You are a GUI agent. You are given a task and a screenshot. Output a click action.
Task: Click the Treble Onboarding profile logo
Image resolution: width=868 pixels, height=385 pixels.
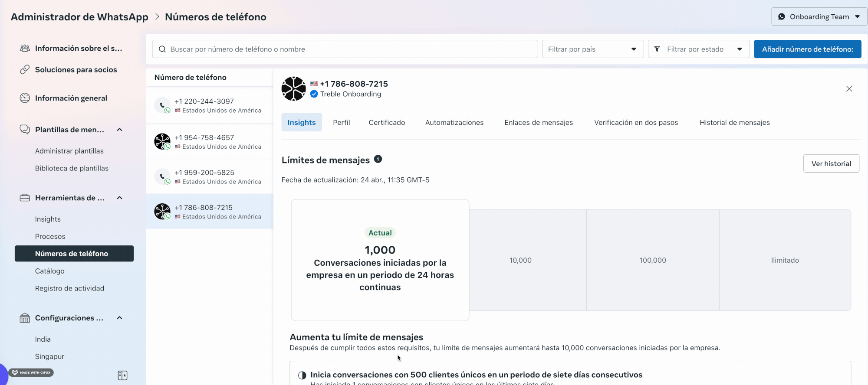[294, 89]
